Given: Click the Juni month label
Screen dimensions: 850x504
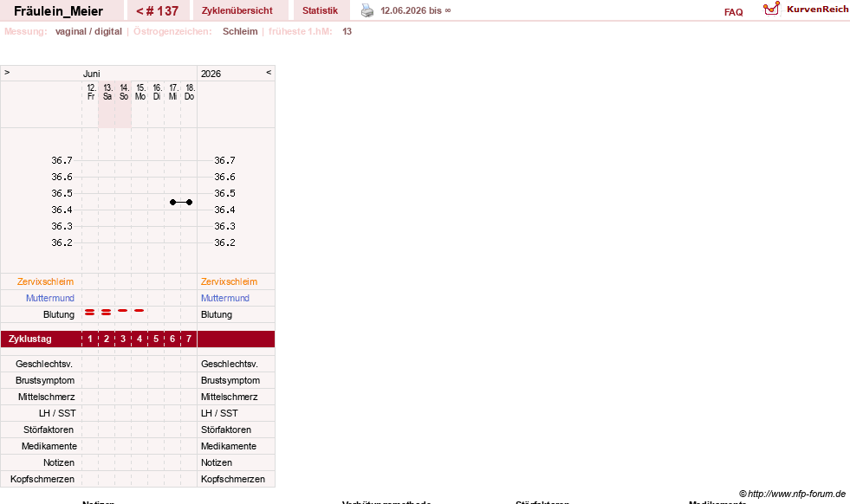Looking at the screenshot, I should pyautogui.click(x=92, y=74).
